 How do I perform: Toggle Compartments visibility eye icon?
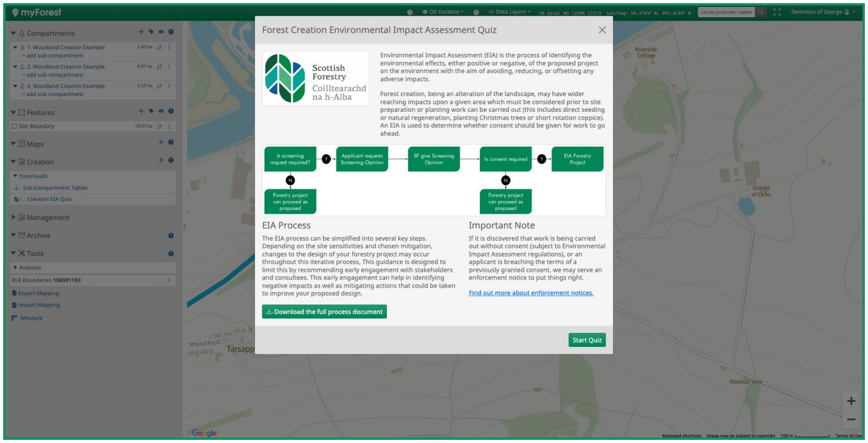[x=161, y=32]
